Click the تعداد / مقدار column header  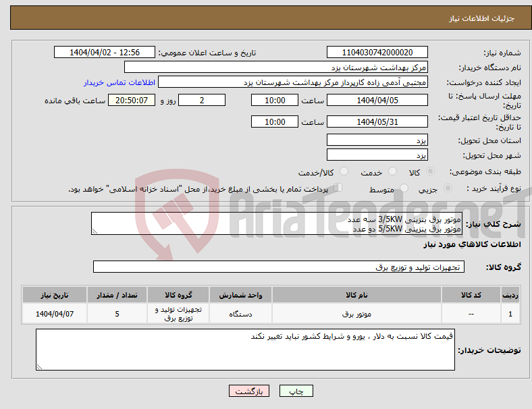pyautogui.click(x=117, y=295)
